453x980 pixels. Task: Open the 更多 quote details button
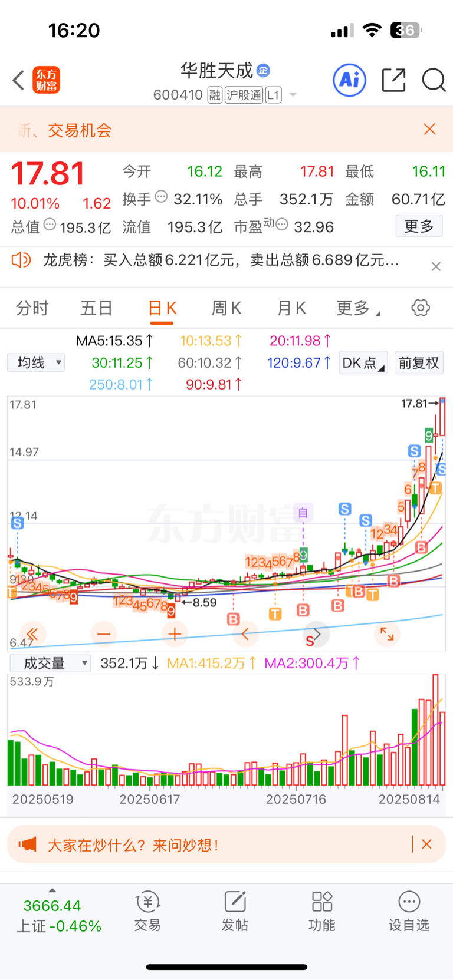coord(419,226)
